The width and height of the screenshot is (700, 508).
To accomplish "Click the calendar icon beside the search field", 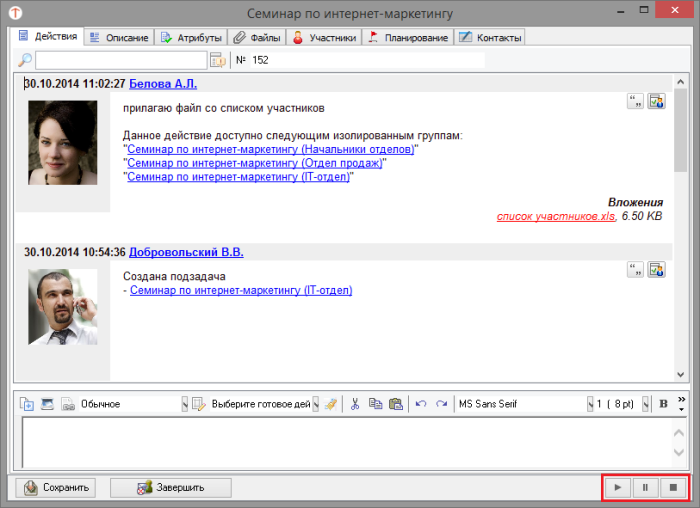I will [x=218, y=60].
